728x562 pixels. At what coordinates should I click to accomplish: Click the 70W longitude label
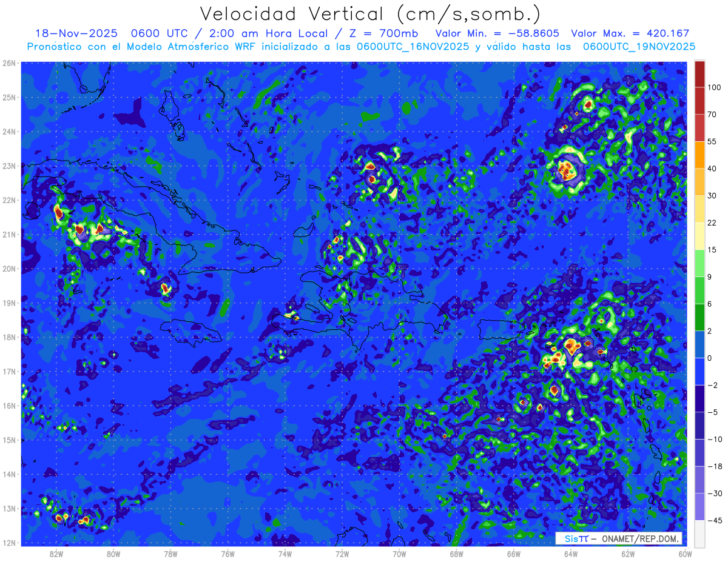pyautogui.click(x=399, y=554)
